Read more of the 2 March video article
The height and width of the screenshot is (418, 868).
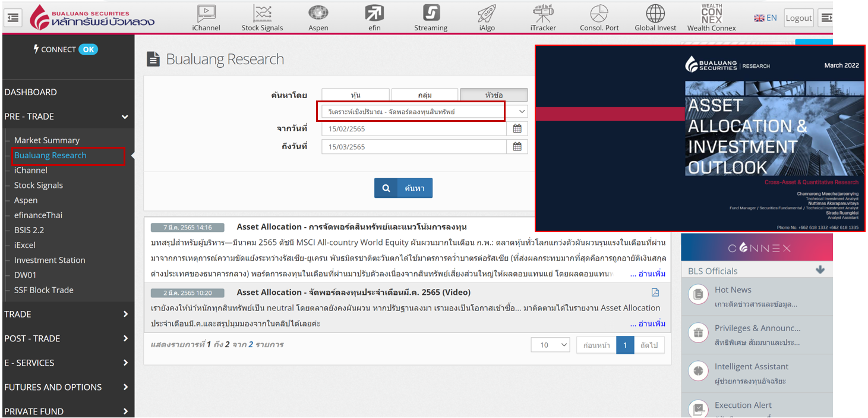(648, 324)
